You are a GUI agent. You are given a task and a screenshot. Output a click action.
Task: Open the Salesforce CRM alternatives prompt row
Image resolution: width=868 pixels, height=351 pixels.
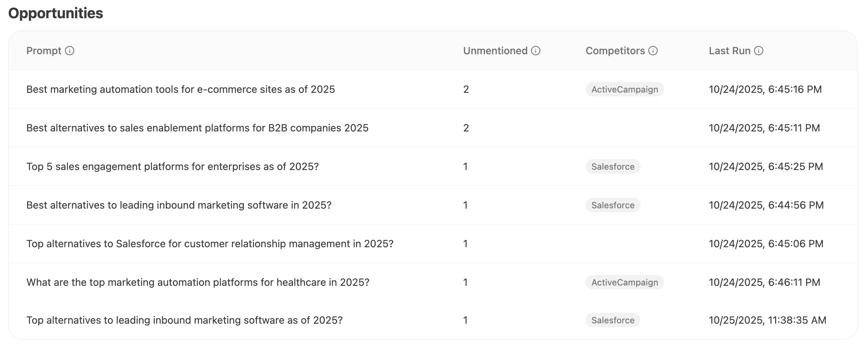pyautogui.click(x=210, y=244)
